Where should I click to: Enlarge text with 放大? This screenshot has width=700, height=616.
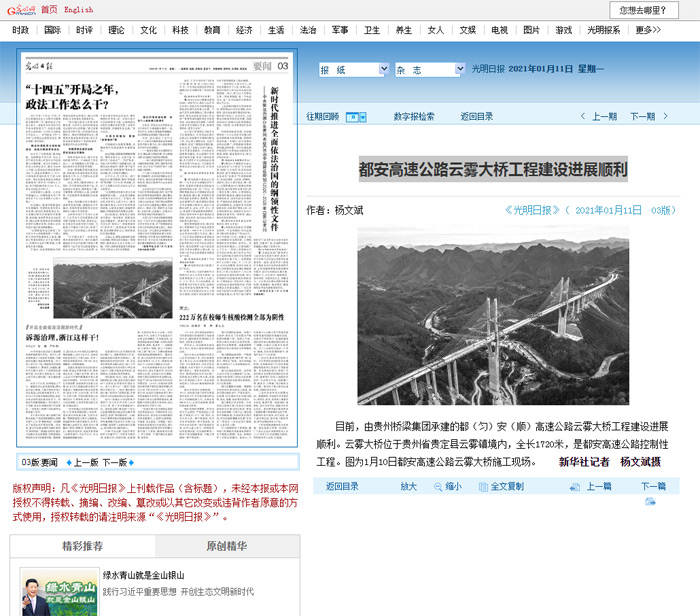(408, 486)
